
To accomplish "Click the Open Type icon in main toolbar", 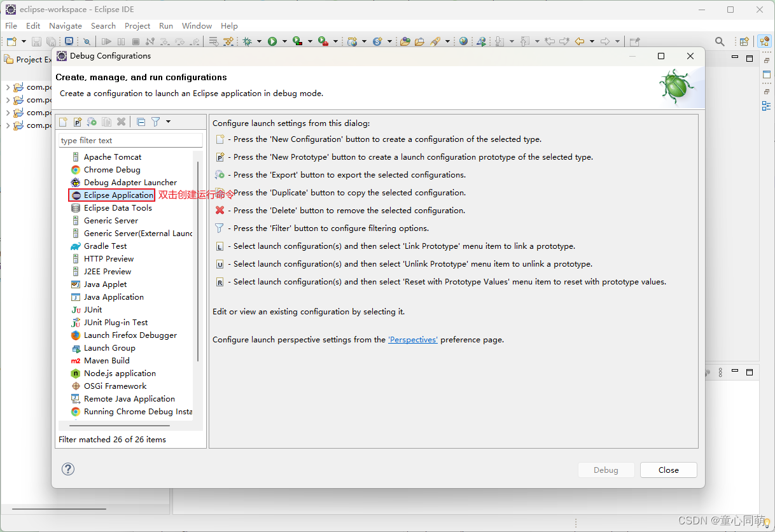I will [405, 41].
